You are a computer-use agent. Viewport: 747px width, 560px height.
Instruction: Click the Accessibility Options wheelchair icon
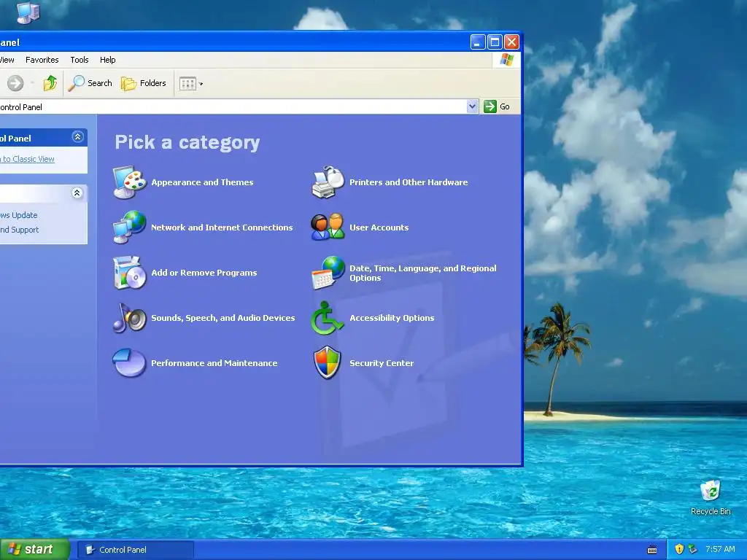(327, 318)
